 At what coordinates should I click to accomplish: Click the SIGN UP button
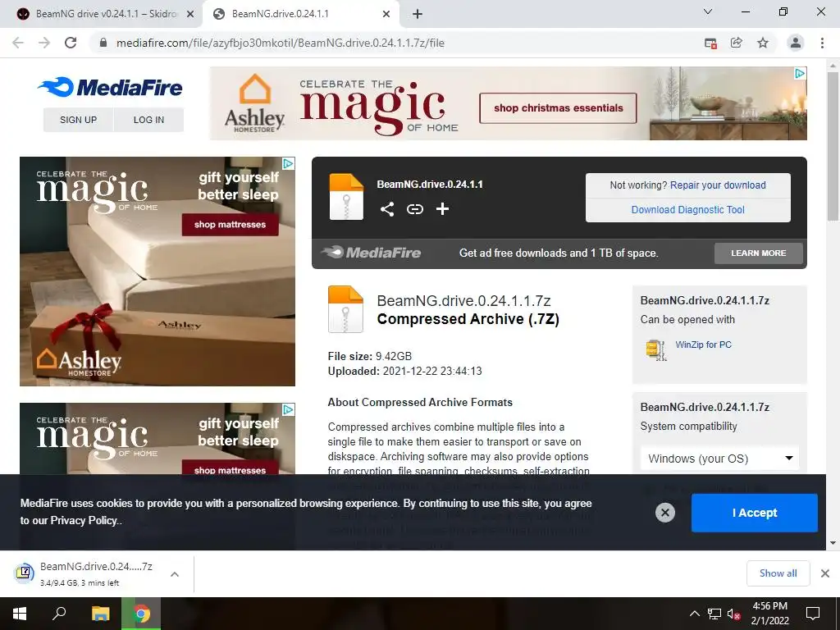78,120
